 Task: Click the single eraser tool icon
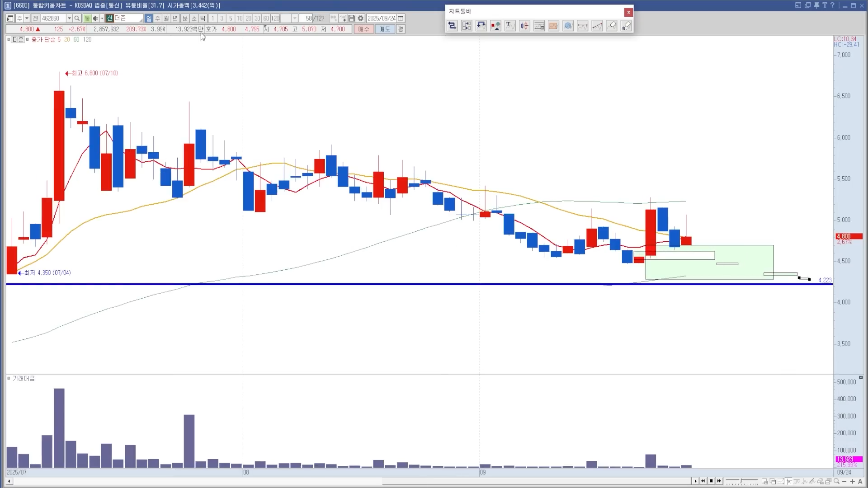click(x=612, y=26)
